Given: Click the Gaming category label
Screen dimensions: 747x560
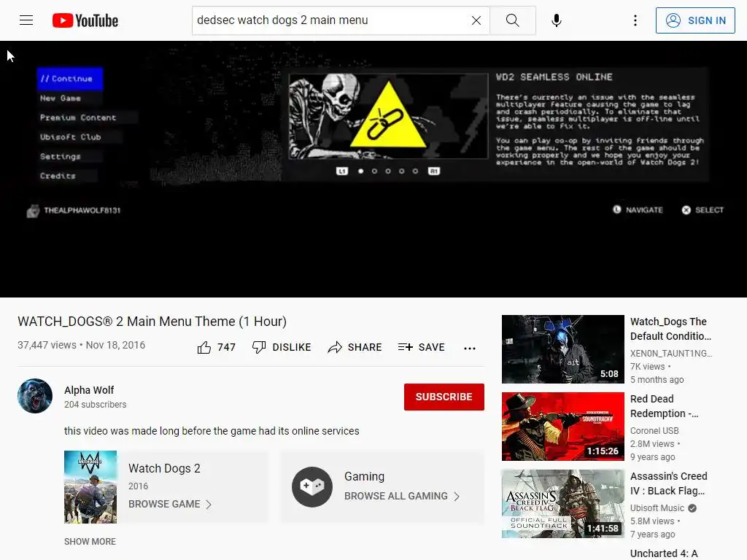Looking at the screenshot, I should (365, 477).
